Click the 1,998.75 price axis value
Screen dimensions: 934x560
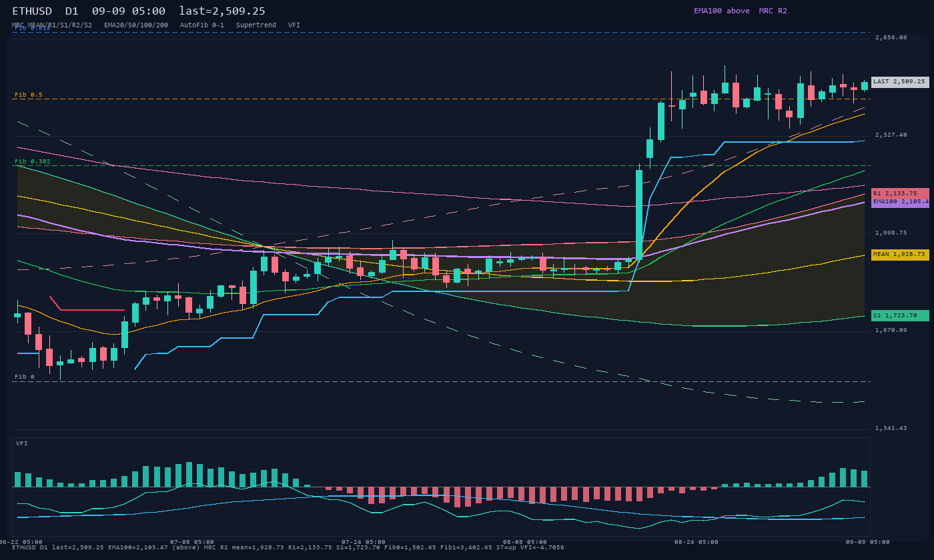click(x=891, y=233)
